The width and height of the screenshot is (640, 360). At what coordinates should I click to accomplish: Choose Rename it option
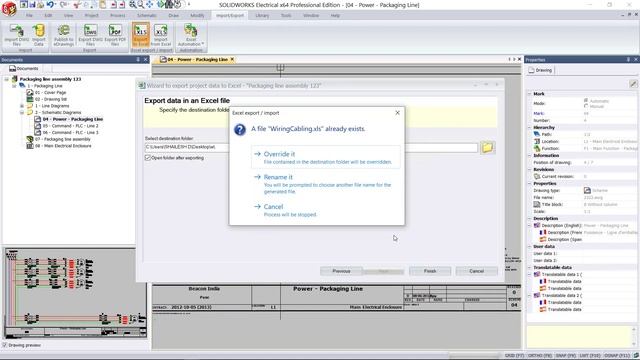[x=326, y=184]
